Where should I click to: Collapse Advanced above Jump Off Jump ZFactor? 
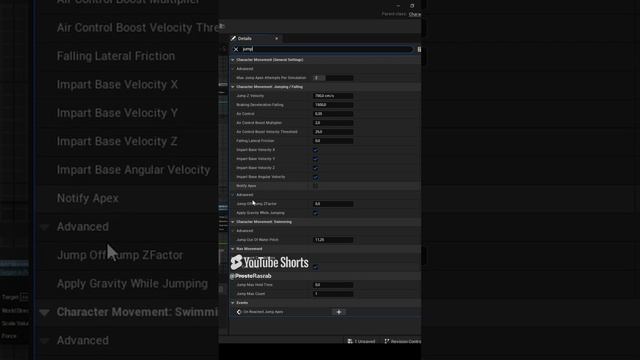coord(233,195)
